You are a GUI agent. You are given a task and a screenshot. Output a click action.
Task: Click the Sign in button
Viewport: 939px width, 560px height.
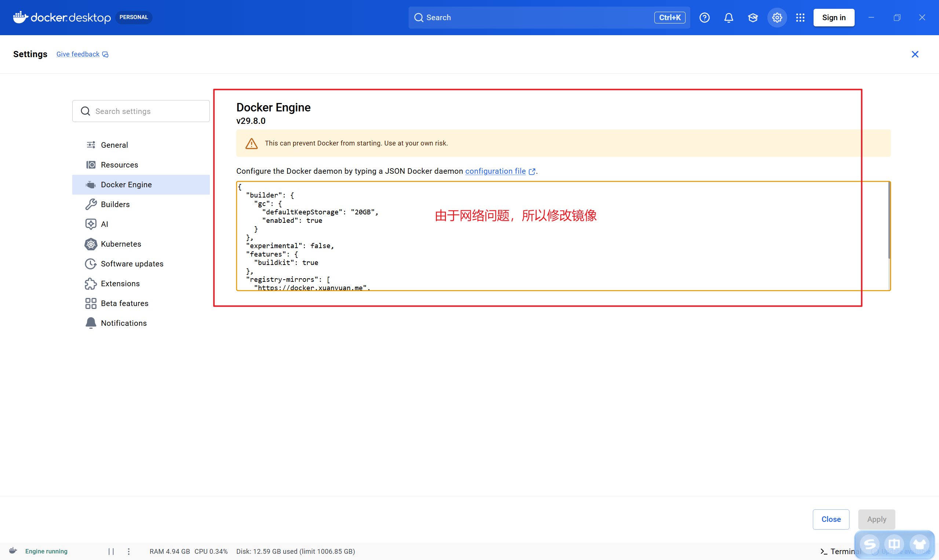(834, 17)
